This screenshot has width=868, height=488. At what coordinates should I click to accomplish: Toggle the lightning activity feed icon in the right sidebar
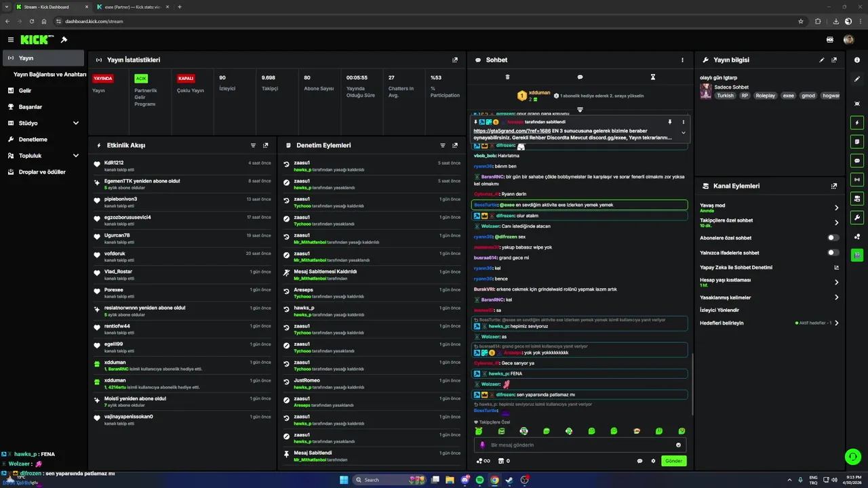tap(857, 123)
